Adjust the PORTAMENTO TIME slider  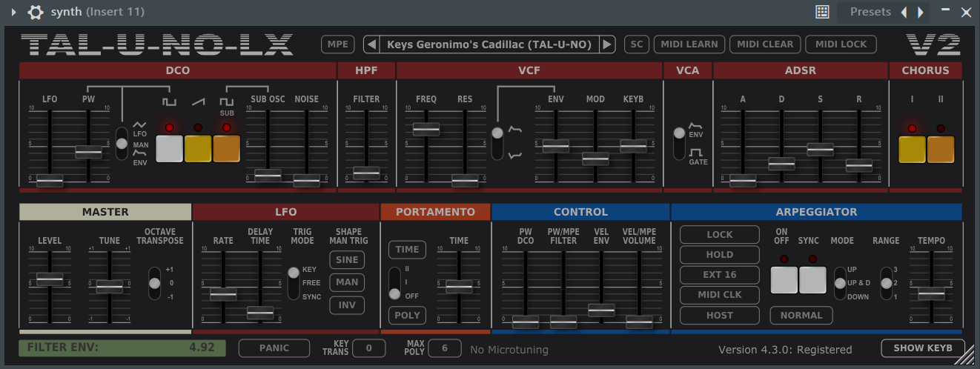(x=459, y=286)
